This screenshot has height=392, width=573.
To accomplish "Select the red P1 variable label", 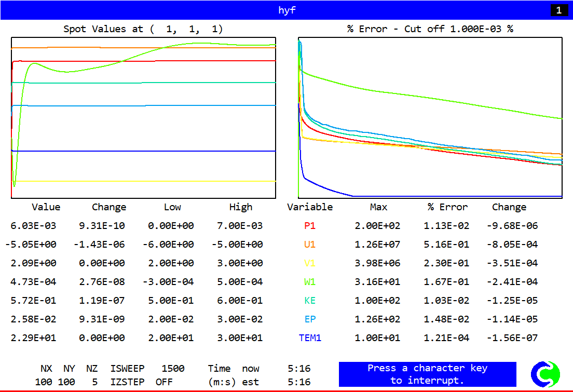I will [x=310, y=226].
